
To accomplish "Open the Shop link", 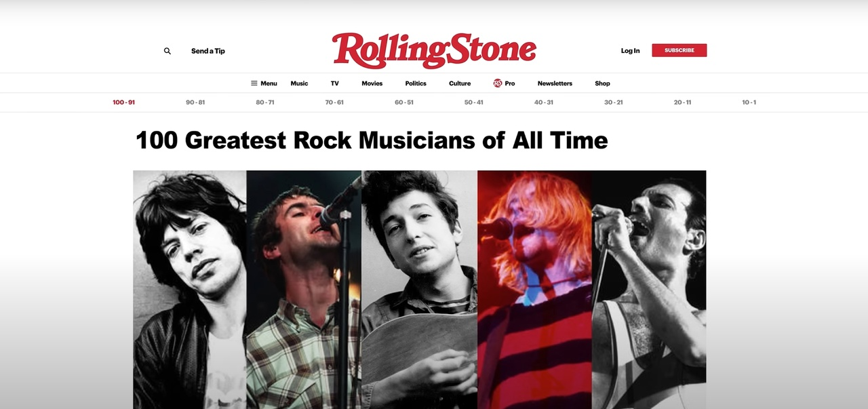I will coord(602,83).
